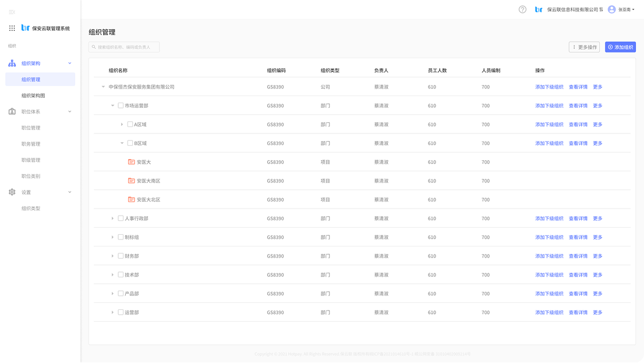This screenshot has height=363, width=644.
Task: Click 查看详情 link for 产品部
Action: [578, 294]
